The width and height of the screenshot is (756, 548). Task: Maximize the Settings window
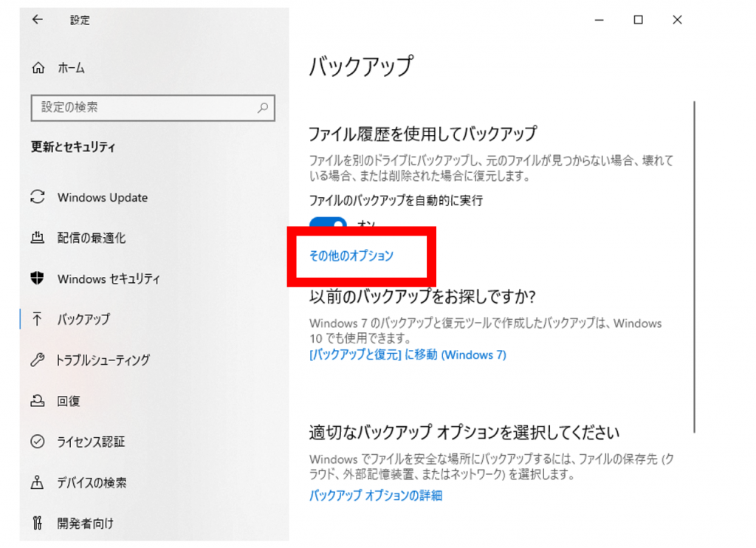(x=639, y=20)
